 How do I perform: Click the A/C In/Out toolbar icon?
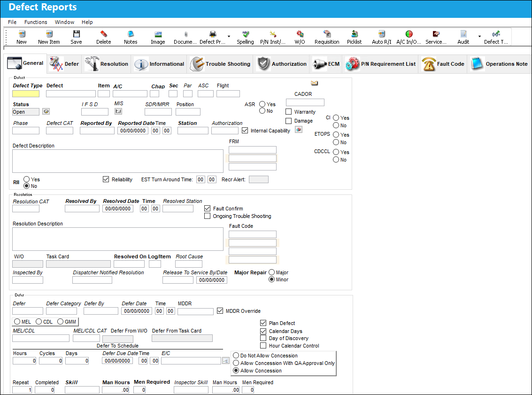(x=409, y=34)
